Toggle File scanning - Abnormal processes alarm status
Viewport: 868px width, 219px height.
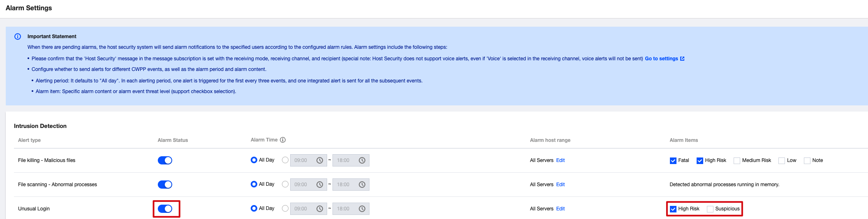pos(165,185)
